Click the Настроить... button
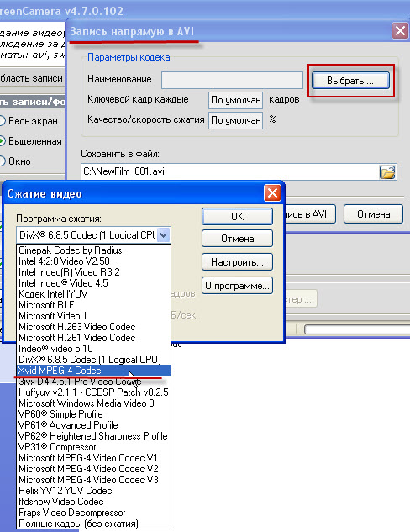Viewport: 410px width, 532px height. point(237,262)
